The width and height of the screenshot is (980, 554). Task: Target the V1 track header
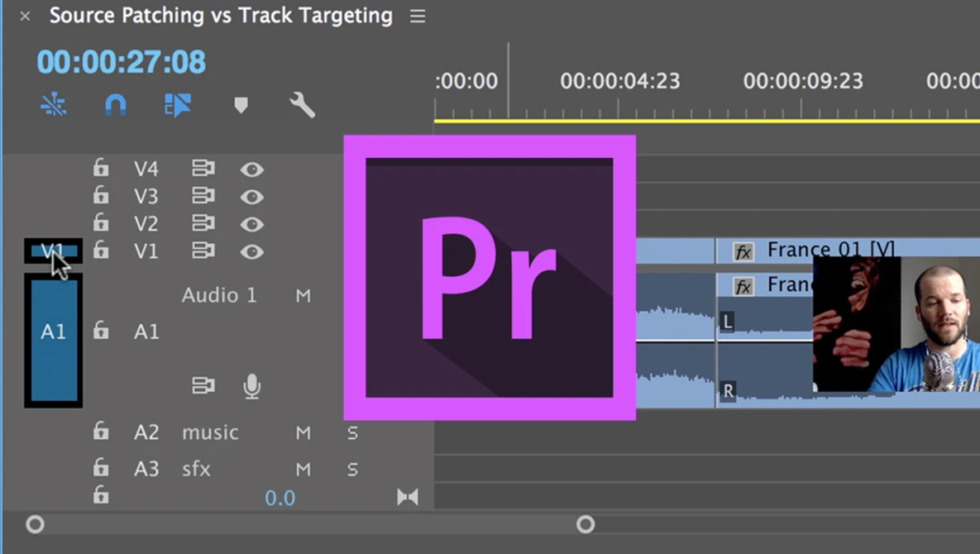(x=146, y=251)
